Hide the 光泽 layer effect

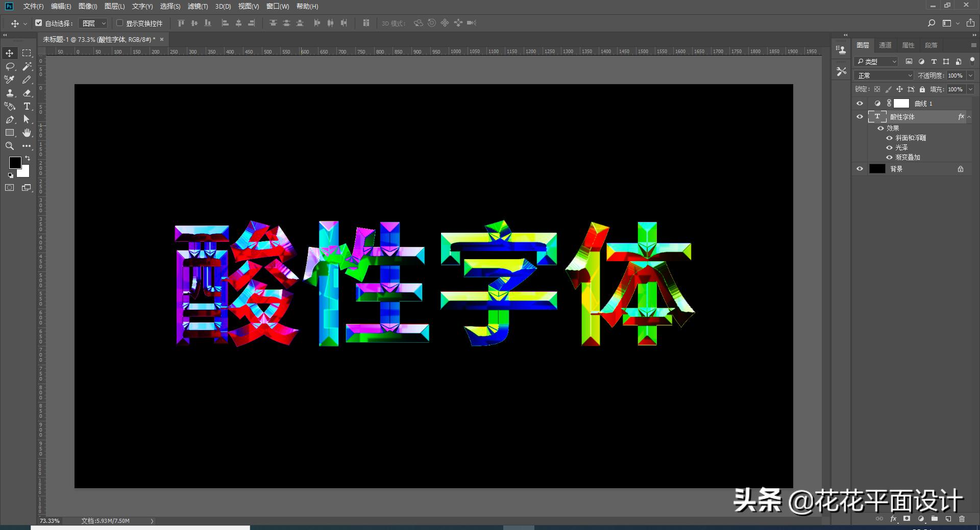(x=890, y=147)
